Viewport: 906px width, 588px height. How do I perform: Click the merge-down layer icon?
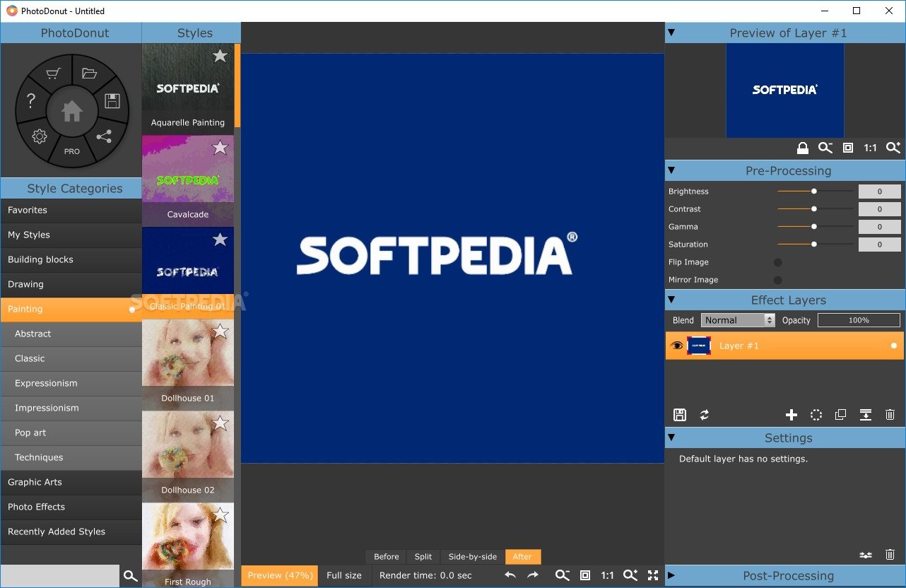pyautogui.click(x=866, y=415)
